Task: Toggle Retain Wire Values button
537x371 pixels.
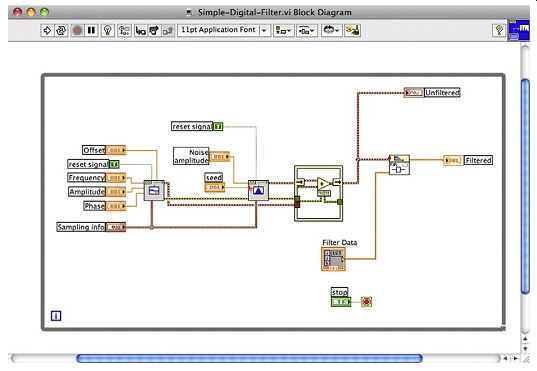Action: [x=124, y=30]
